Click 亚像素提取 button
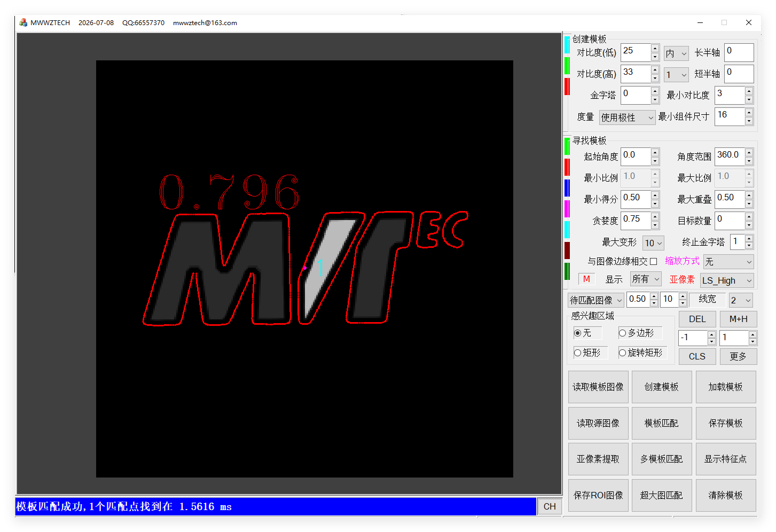 pos(598,459)
